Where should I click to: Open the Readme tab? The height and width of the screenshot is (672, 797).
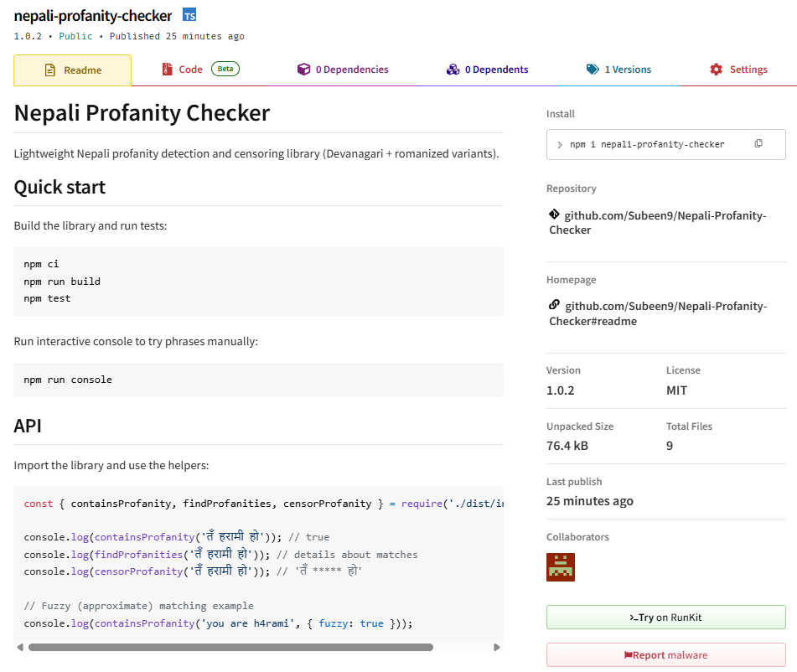72,70
